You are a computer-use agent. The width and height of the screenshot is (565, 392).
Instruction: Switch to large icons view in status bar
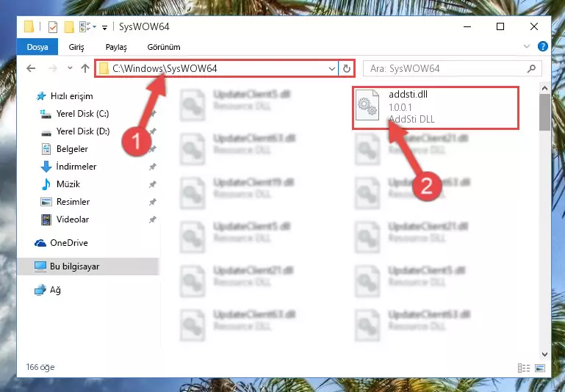540,368
